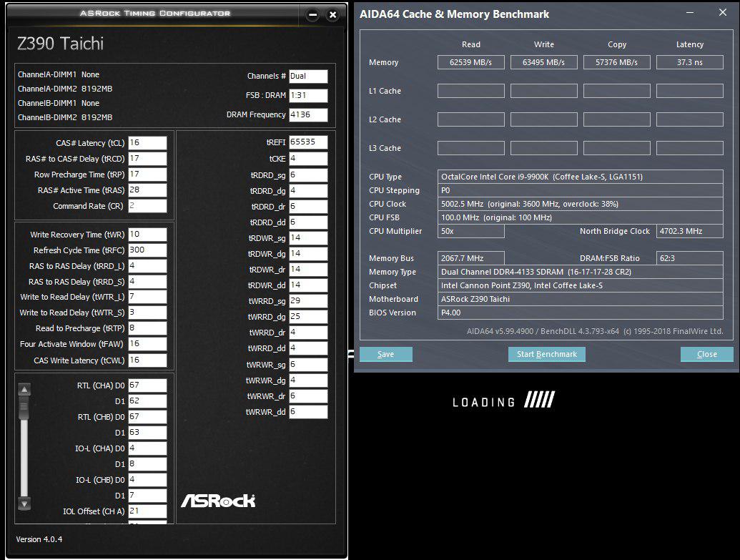Screen dimensions: 740x560
Task: Click the CAS Write Latency (tCWL) field
Action: (x=147, y=360)
